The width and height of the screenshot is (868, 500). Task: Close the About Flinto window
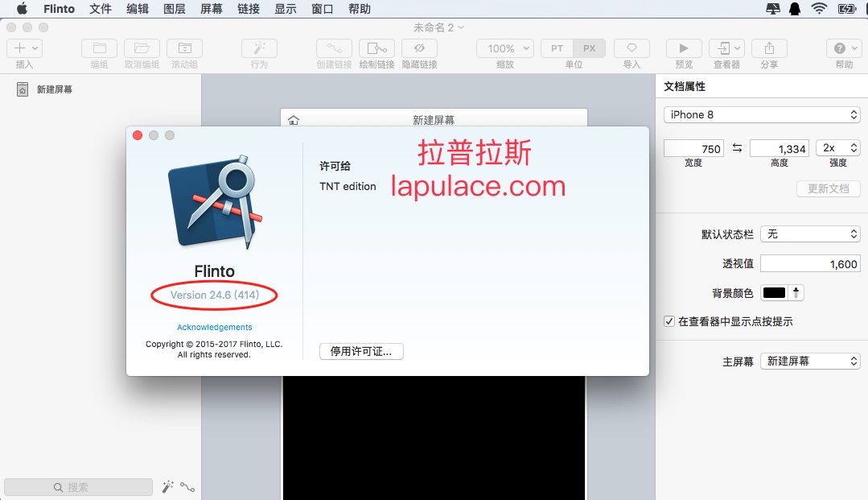click(x=138, y=135)
